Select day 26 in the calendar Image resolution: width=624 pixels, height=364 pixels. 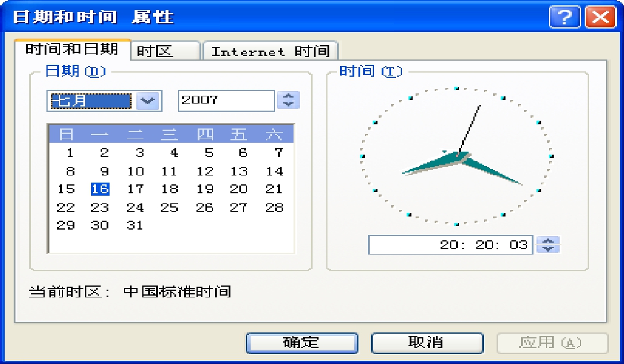[205, 208]
